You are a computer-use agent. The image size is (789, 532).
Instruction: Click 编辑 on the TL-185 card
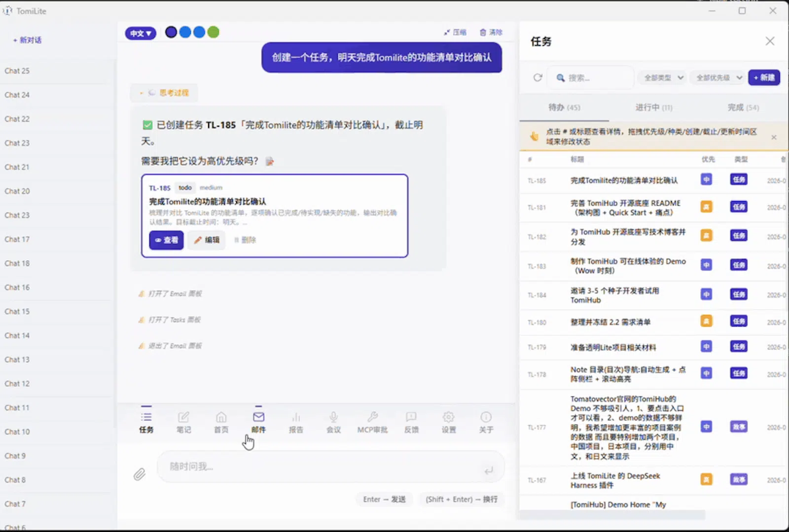tap(207, 240)
